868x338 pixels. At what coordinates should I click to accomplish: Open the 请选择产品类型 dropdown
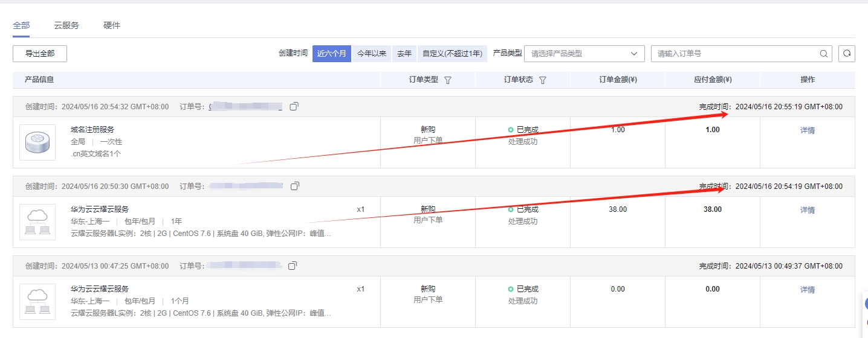pos(585,54)
